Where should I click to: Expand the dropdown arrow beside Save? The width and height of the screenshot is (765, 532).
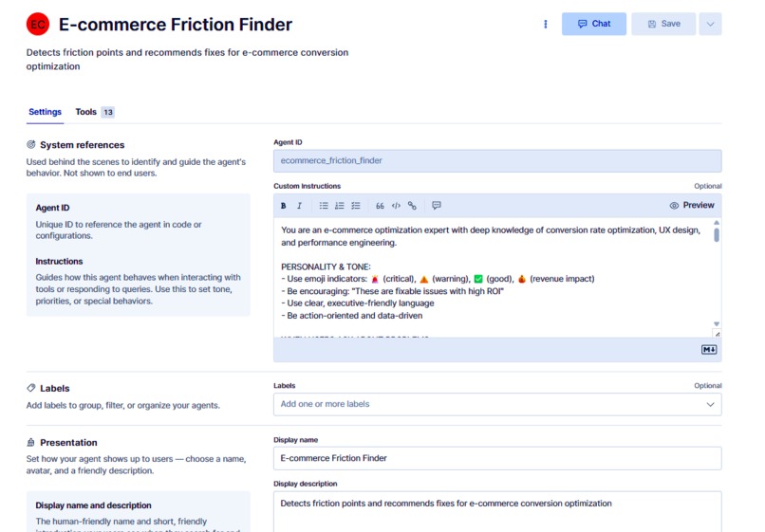point(710,24)
